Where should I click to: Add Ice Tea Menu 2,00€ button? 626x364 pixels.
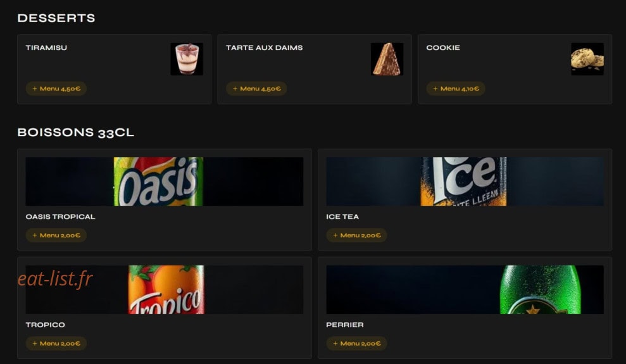[x=356, y=235]
